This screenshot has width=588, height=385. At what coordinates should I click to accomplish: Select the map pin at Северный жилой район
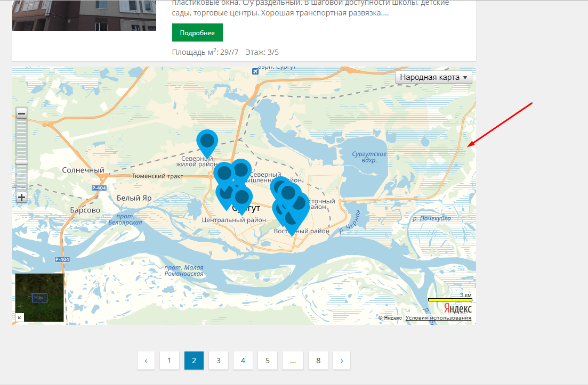pyautogui.click(x=207, y=143)
